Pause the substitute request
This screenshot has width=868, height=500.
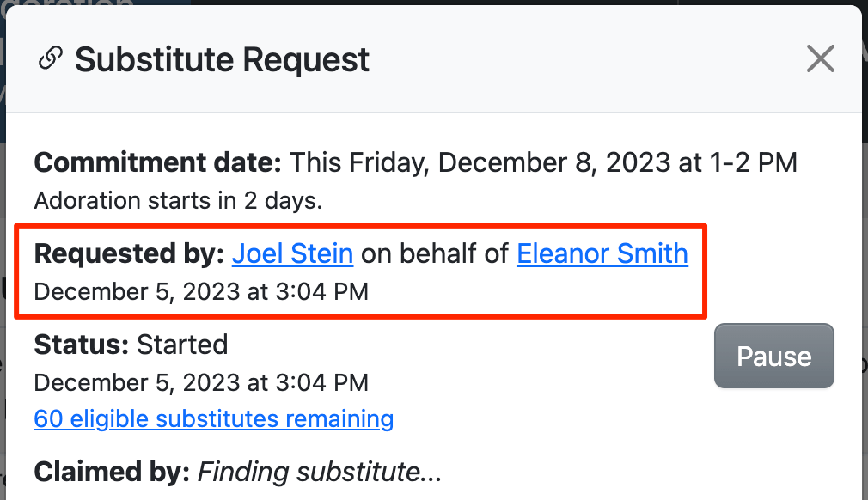pyautogui.click(x=773, y=356)
